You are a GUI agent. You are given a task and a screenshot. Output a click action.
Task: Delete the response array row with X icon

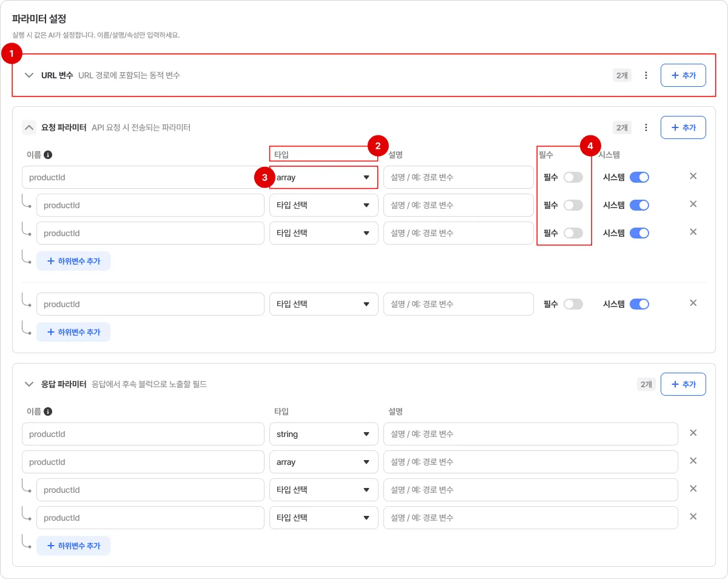(x=693, y=461)
